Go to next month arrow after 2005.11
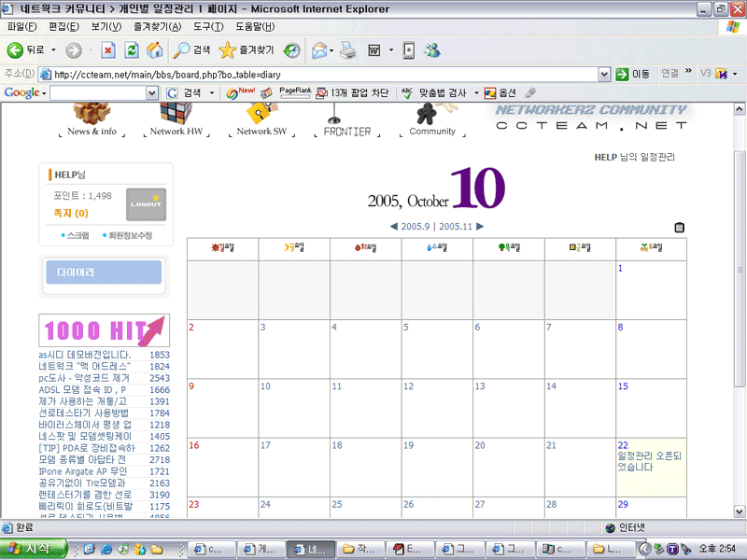747x560 pixels. pos(480,226)
